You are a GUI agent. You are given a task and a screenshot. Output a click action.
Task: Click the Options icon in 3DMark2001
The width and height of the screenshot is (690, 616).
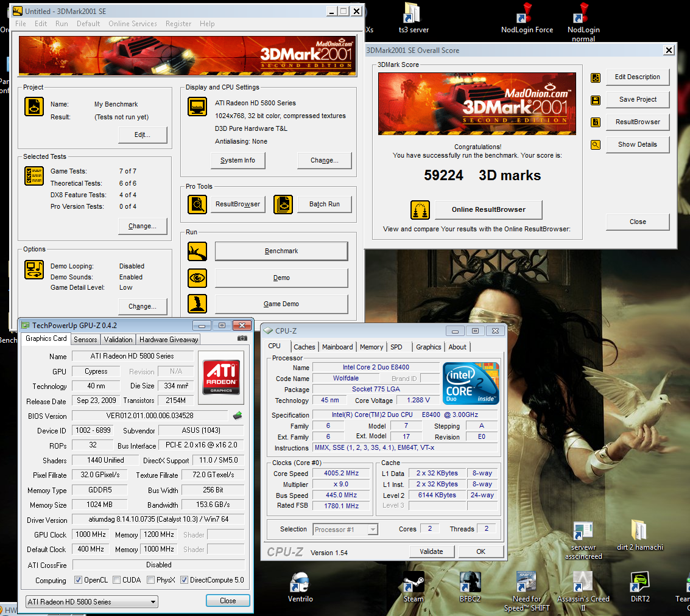coord(34,270)
